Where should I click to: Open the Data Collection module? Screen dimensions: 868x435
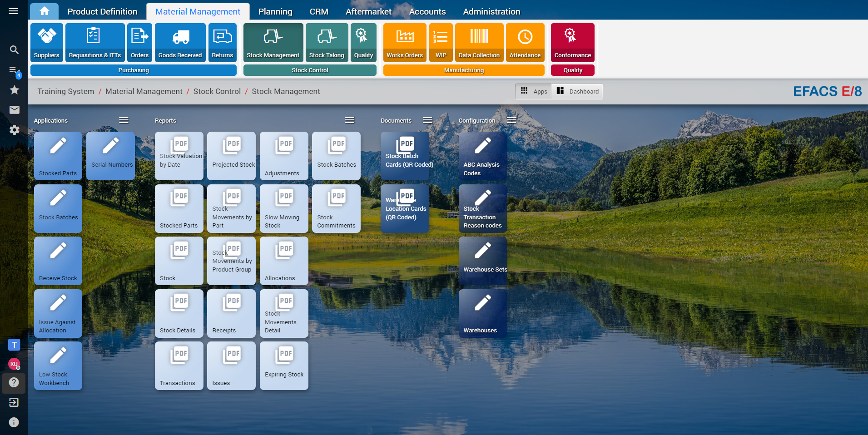(479, 42)
